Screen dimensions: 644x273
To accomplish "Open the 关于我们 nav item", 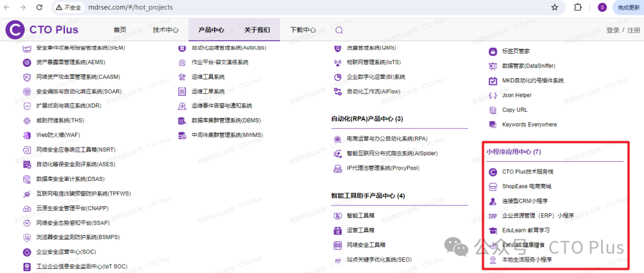I will point(257,30).
